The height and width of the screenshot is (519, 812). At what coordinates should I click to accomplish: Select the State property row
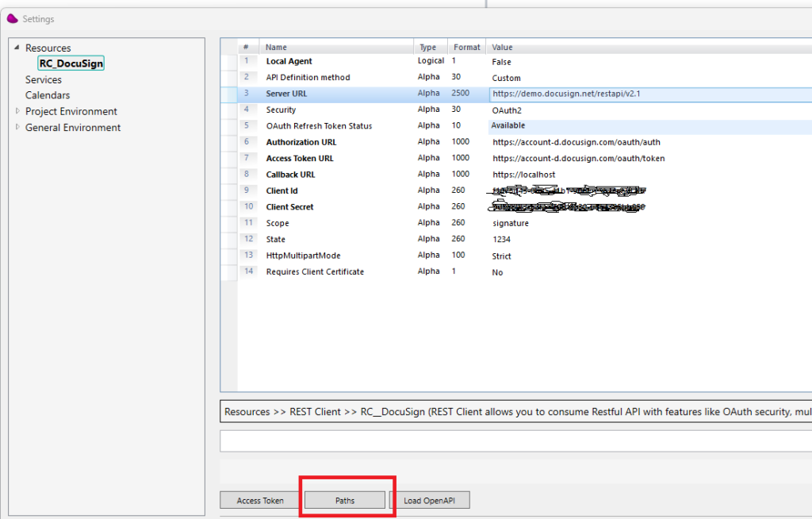click(x=275, y=239)
